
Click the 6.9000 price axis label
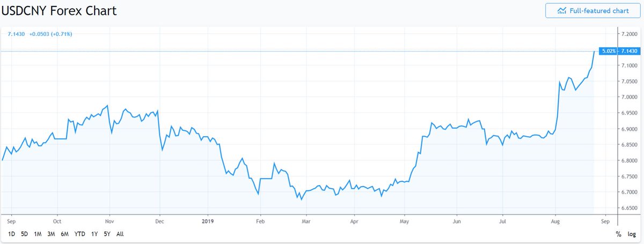pos(628,129)
